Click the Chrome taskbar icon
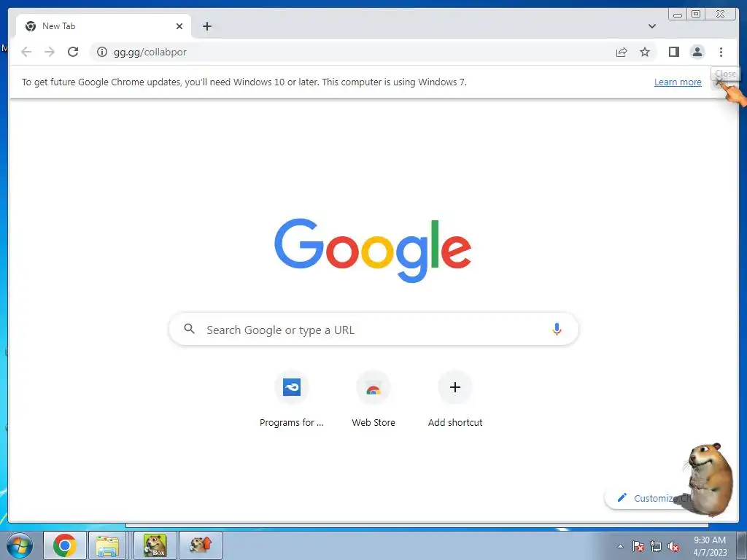Viewport: 747px width, 560px height. (x=65, y=545)
